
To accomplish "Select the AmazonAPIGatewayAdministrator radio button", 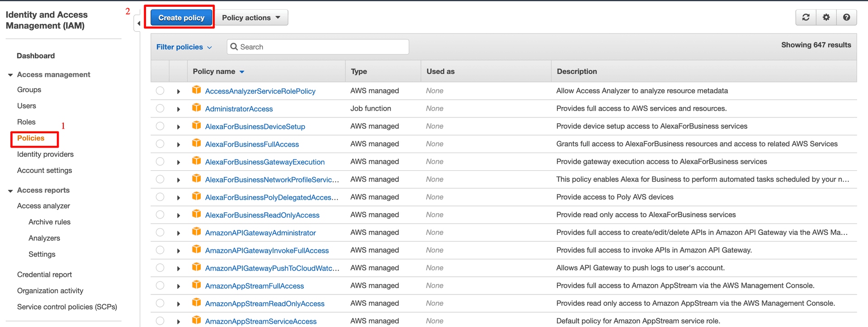I will pos(160,232).
